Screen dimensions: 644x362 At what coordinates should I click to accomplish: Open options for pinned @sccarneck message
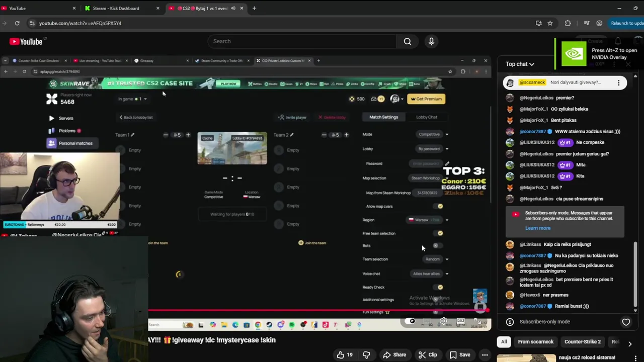(618, 83)
